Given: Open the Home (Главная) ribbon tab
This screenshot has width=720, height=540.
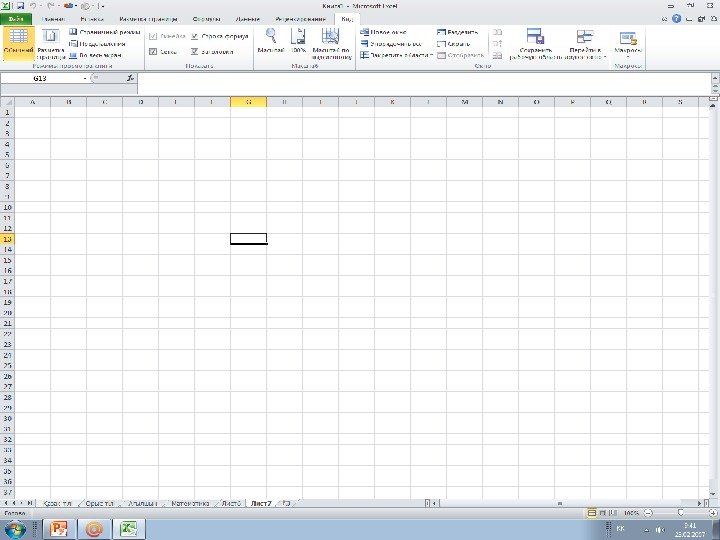Looking at the screenshot, I should pos(53,19).
